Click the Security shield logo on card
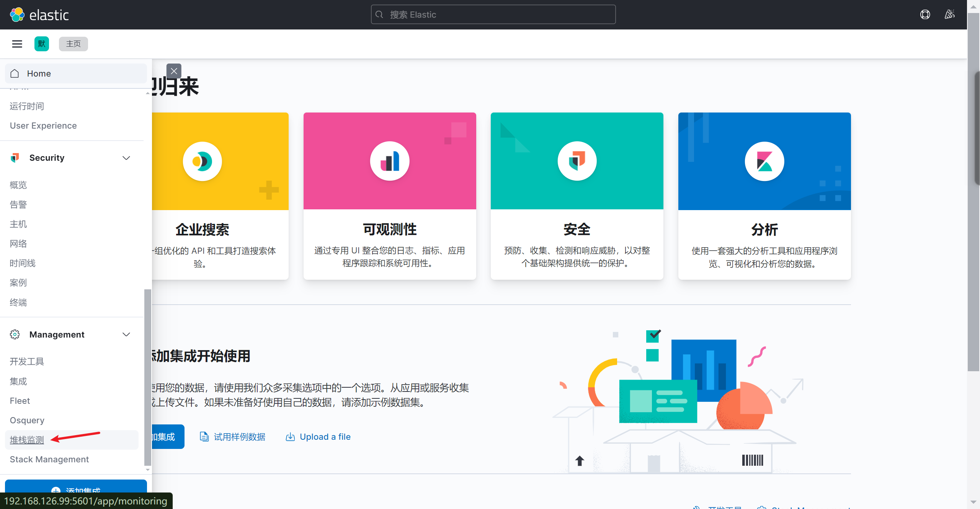 577,162
